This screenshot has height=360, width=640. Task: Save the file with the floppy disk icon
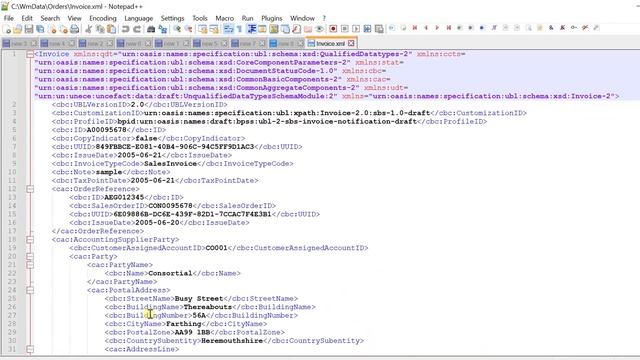(x=29, y=29)
